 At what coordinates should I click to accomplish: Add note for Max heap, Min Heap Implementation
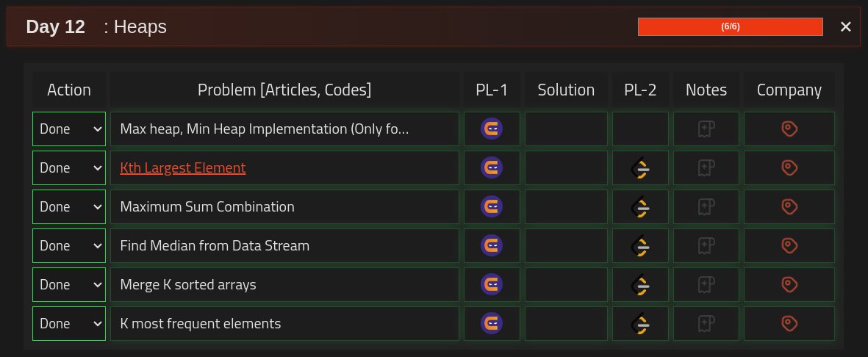[706, 129]
